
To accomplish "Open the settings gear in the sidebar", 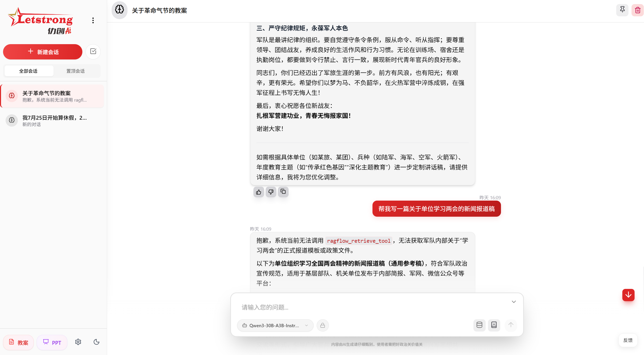I will point(78,342).
